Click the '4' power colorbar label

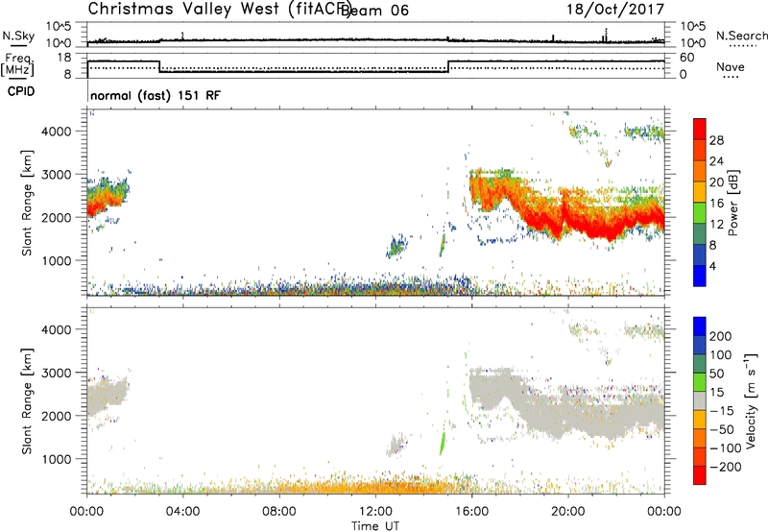713,266
